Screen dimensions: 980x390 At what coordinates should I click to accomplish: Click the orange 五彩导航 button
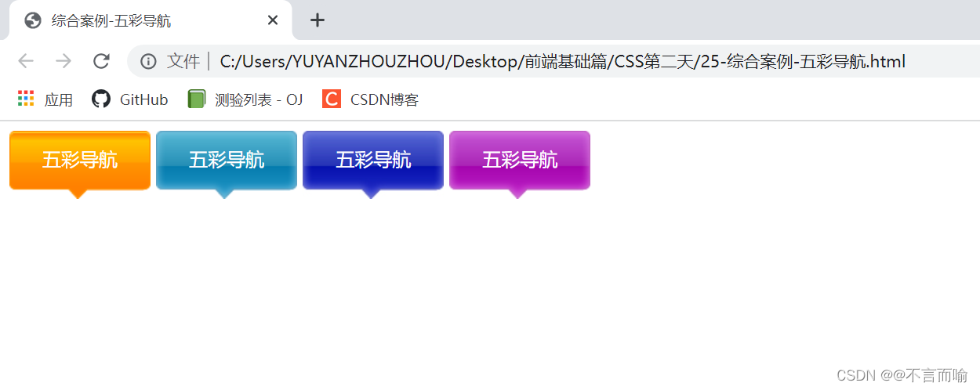pos(80,161)
